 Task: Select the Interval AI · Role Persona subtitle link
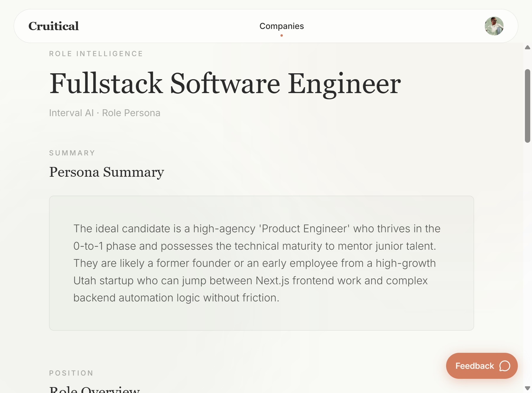tap(105, 113)
